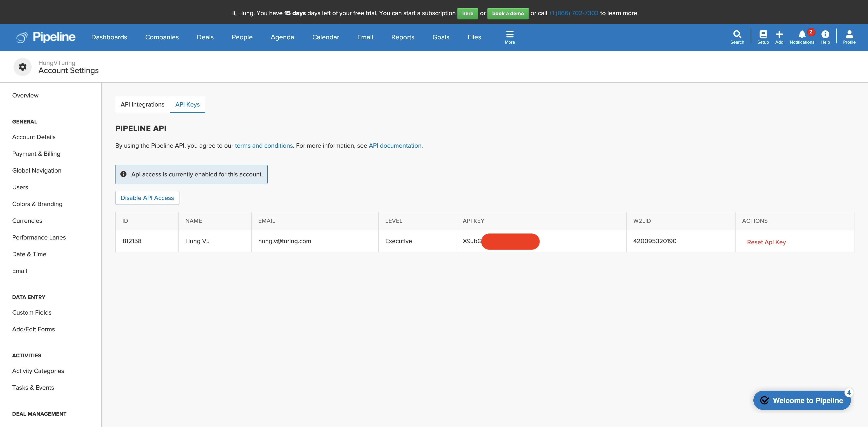This screenshot has height=427, width=868.
Task: Click the HungVTuring account name
Action: click(x=57, y=63)
